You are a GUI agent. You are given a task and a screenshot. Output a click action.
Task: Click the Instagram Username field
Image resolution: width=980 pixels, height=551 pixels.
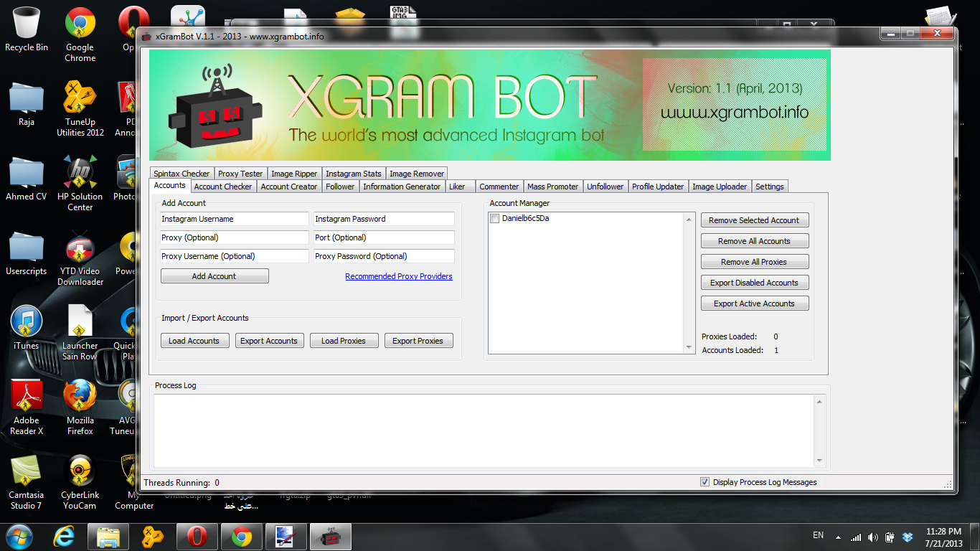(x=233, y=219)
